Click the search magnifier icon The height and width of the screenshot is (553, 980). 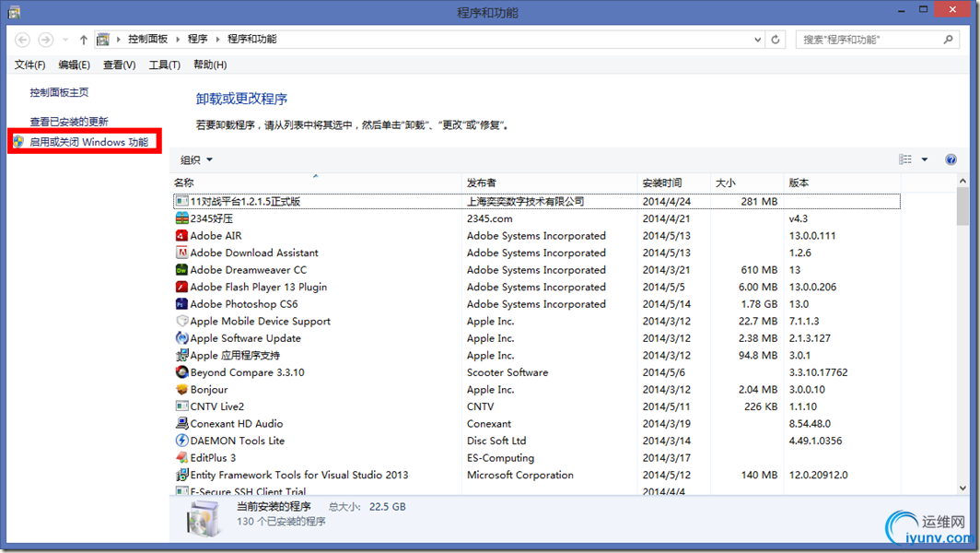(948, 40)
